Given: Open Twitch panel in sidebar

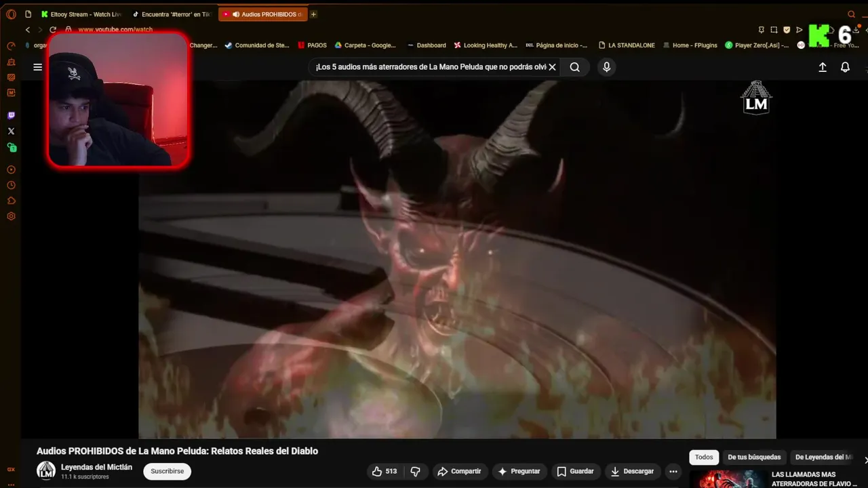Looking at the screenshot, I should [x=11, y=116].
